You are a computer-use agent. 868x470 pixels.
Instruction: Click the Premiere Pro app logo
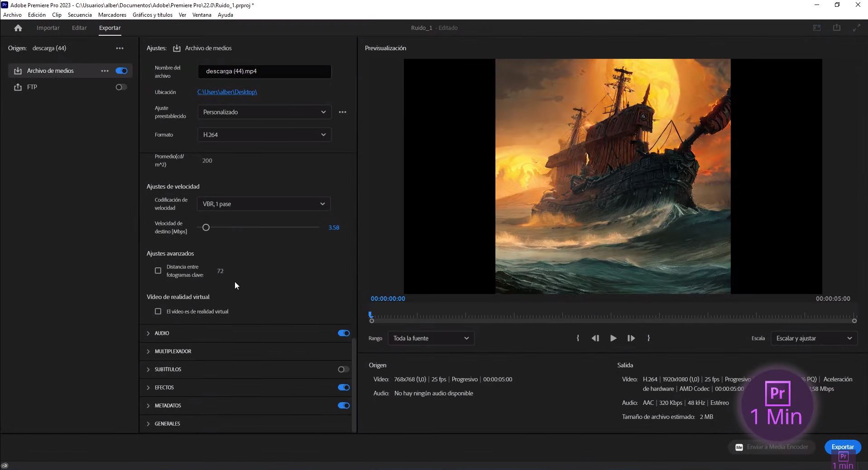point(4,5)
